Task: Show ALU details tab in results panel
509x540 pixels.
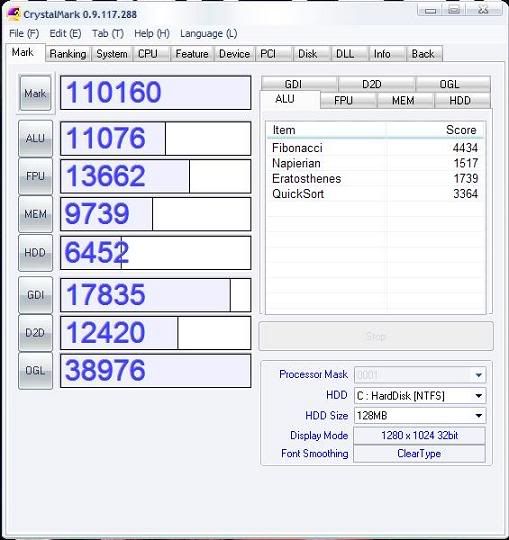Action: tap(290, 100)
